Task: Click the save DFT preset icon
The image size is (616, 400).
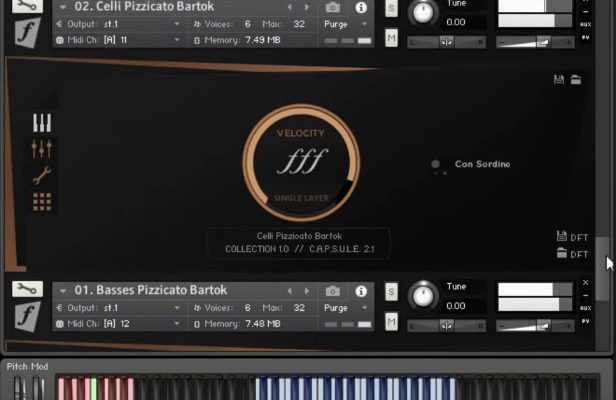Action: pos(562,236)
